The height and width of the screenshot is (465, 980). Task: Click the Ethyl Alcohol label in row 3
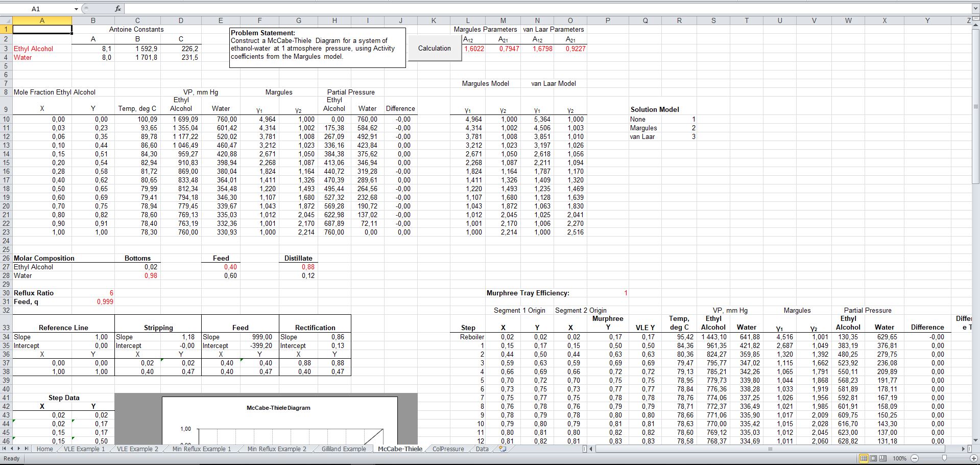coord(33,49)
